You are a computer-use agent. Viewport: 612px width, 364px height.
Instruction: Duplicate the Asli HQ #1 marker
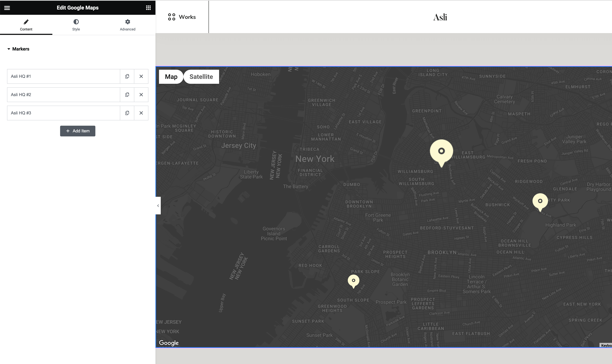(127, 76)
